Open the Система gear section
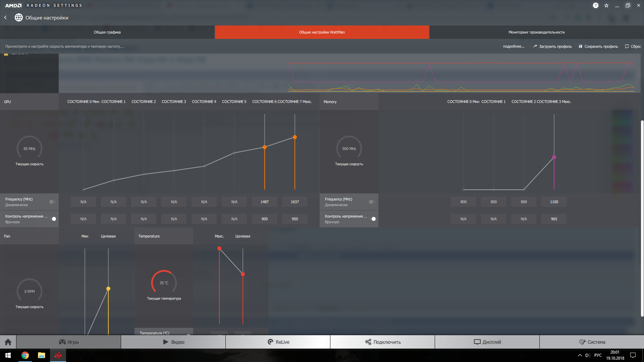This screenshot has height=362, width=644. coord(592,342)
